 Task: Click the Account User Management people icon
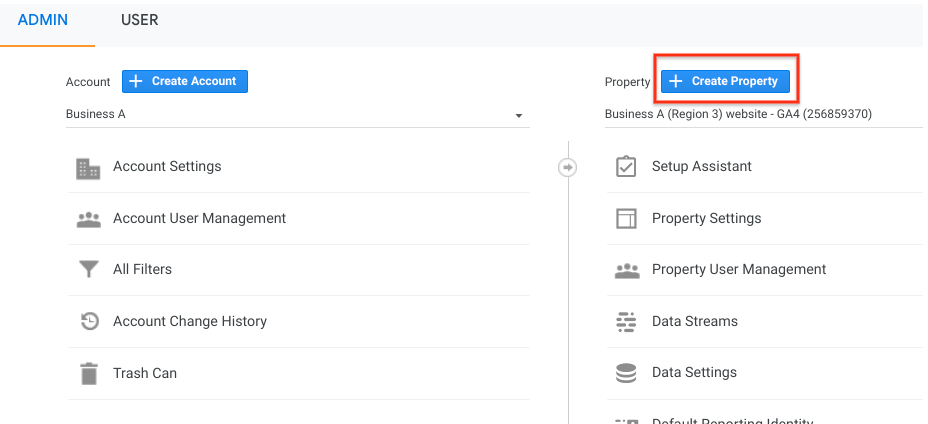point(89,219)
